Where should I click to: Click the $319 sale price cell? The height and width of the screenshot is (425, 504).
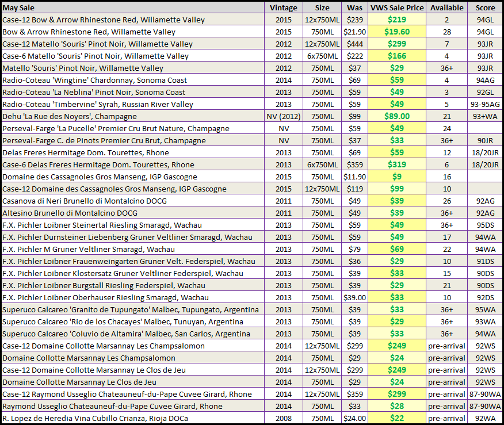pyautogui.click(x=397, y=165)
